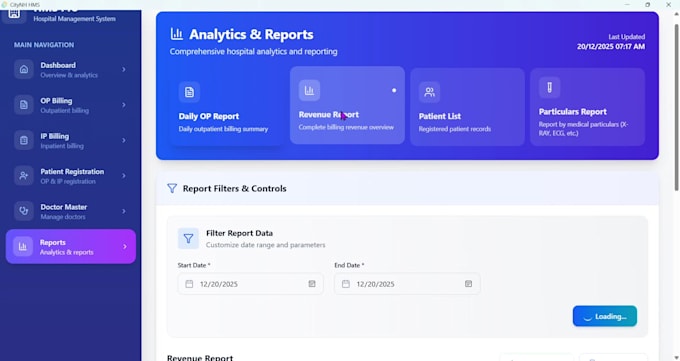Expand the Reports chevron arrow
Image resolution: width=680 pixels, height=361 pixels.
(124, 246)
